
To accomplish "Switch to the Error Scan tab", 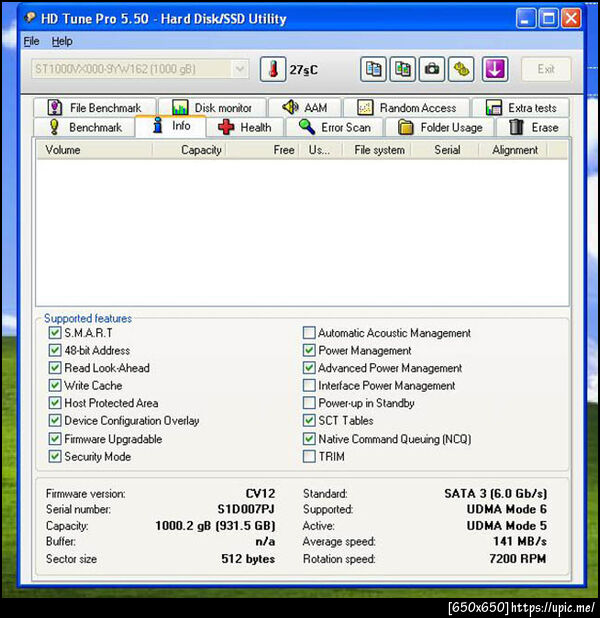I will click(x=334, y=127).
